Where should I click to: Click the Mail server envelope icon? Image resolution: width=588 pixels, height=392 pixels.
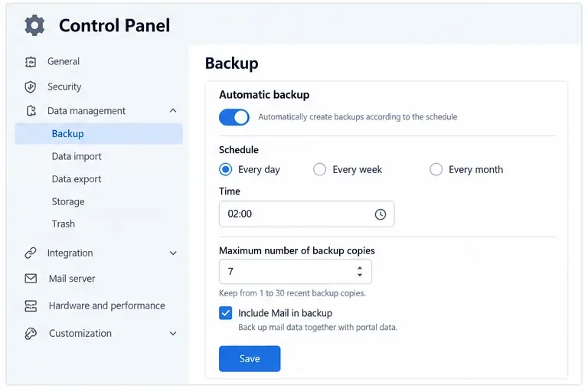click(x=31, y=279)
